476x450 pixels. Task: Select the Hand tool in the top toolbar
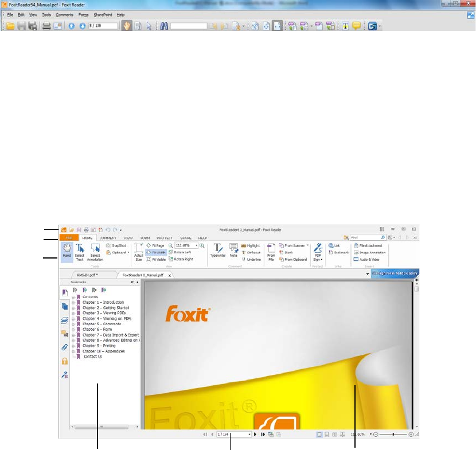127,26
